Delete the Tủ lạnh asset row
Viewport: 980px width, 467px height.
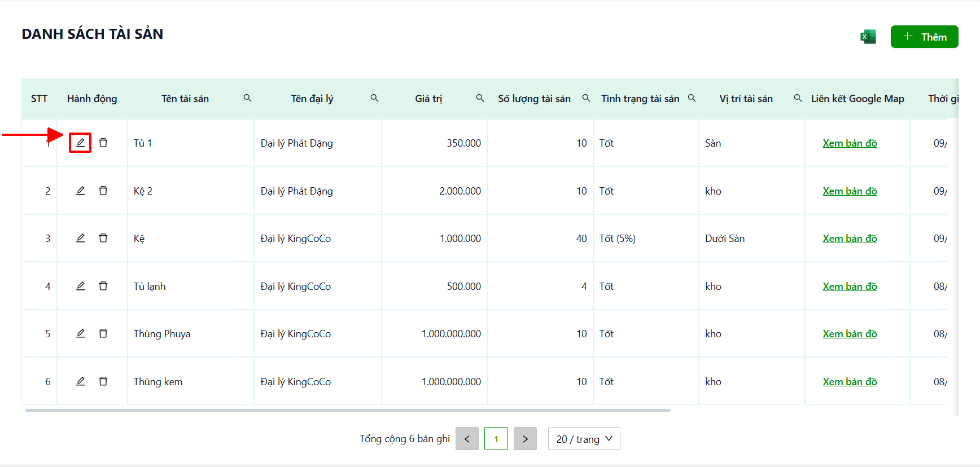103,286
